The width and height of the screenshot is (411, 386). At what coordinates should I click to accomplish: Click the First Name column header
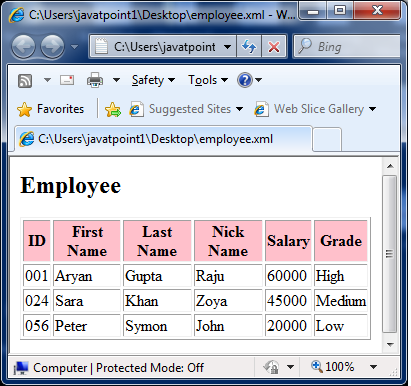click(x=87, y=241)
